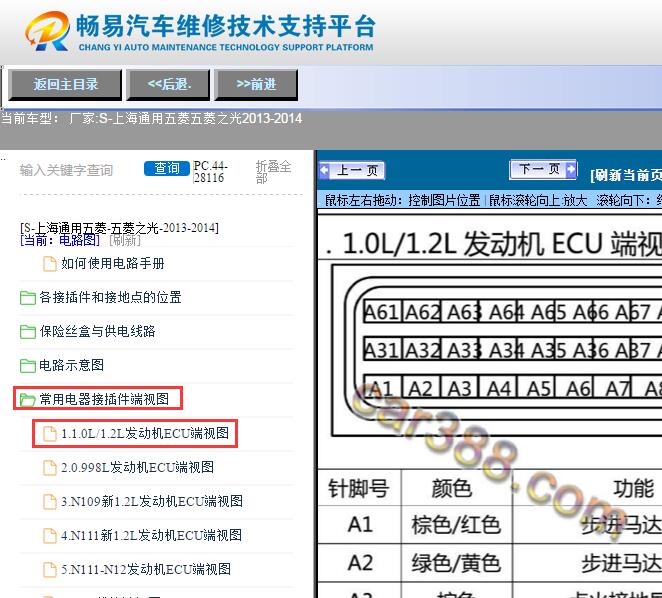Screen dimensions: 662x598
Task: Click pin A6 in connector diagram
Action: [x=575, y=388]
